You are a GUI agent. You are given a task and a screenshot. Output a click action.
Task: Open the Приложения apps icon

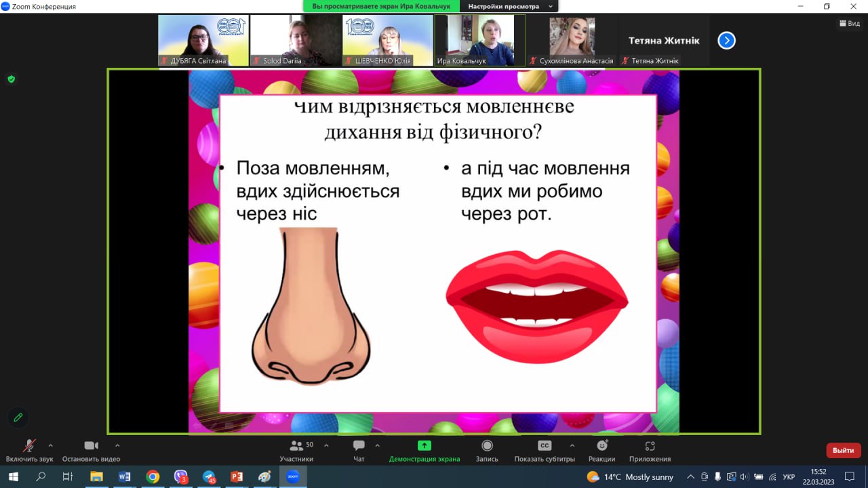(x=650, y=446)
